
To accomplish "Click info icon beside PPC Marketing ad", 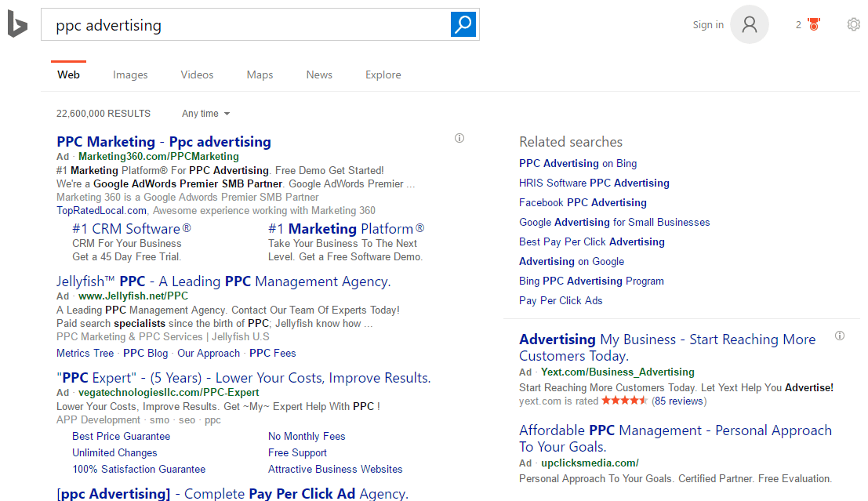I will (459, 139).
